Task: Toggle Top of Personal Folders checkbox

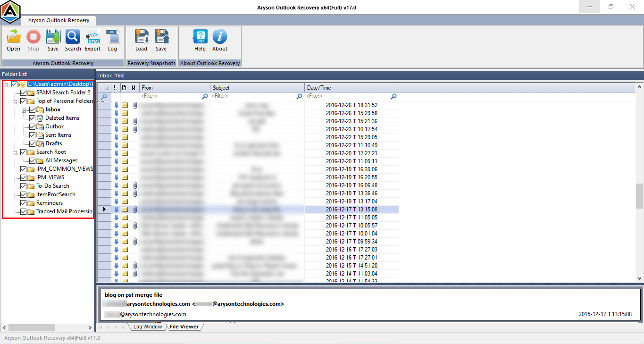Action: click(23, 101)
